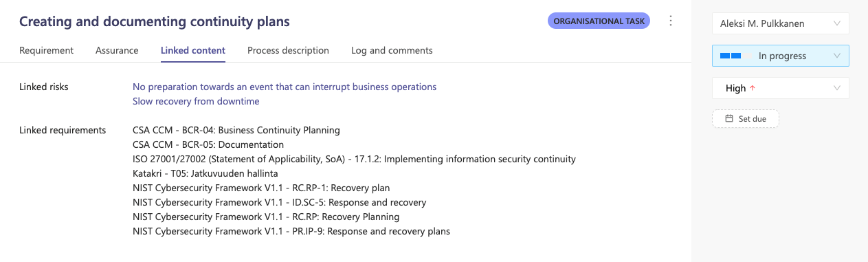
Task: Select the Linked content tab
Action: click(193, 50)
